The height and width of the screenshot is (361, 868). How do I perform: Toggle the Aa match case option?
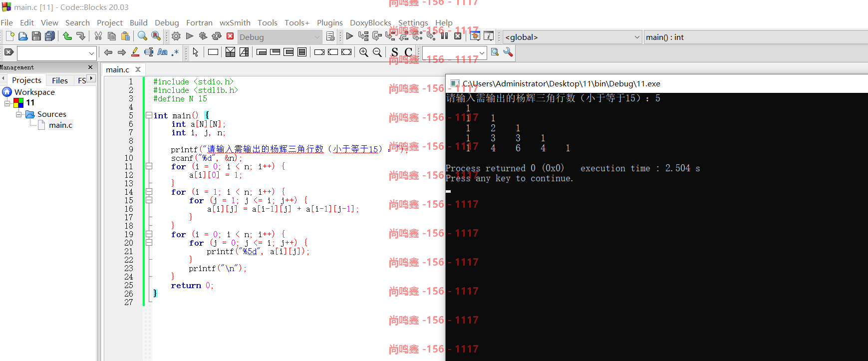click(162, 52)
